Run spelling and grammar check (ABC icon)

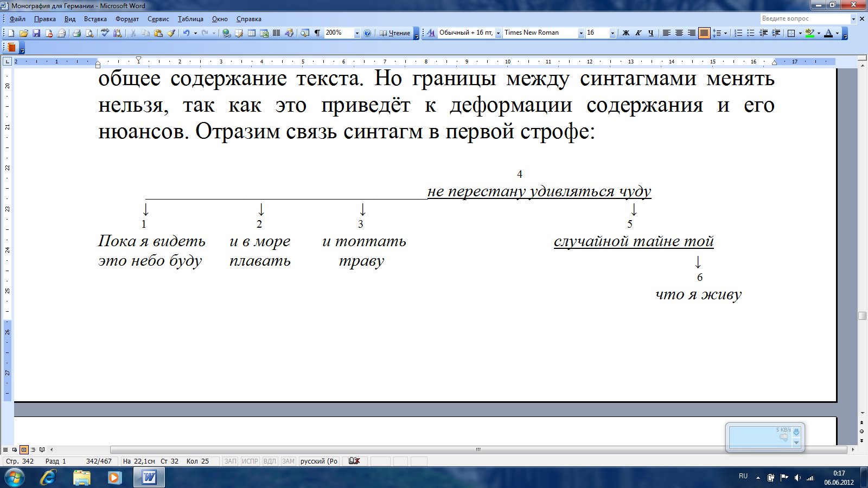pos(105,33)
